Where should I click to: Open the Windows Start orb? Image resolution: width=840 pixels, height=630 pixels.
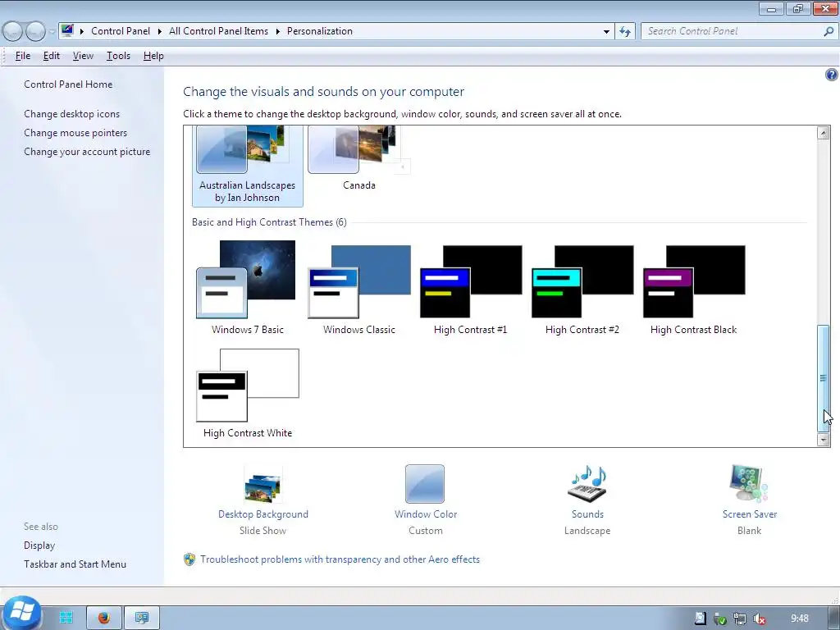pos(21,614)
